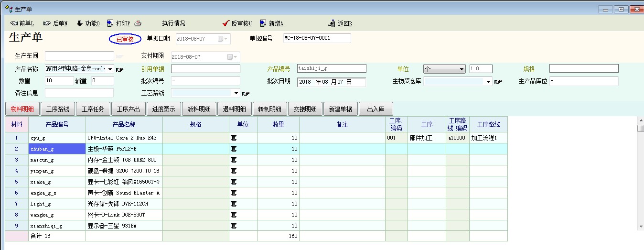Click the printer preview icon beside 打印
The image size is (644, 250).
(x=138, y=23)
